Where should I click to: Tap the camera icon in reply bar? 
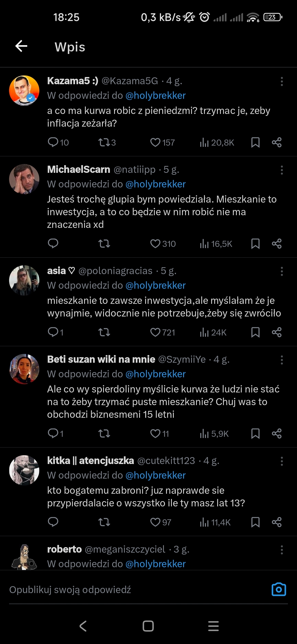tap(279, 590)
